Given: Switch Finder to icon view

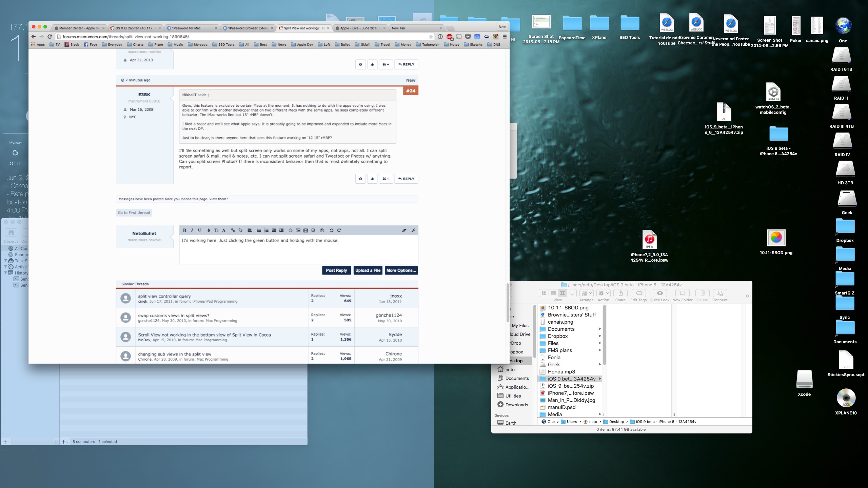Looking at the screenshot, I should tap(544, 293).
